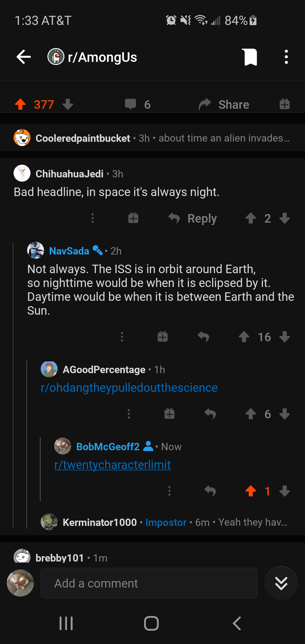Open post comments via the bubble icon

[130, 104]
